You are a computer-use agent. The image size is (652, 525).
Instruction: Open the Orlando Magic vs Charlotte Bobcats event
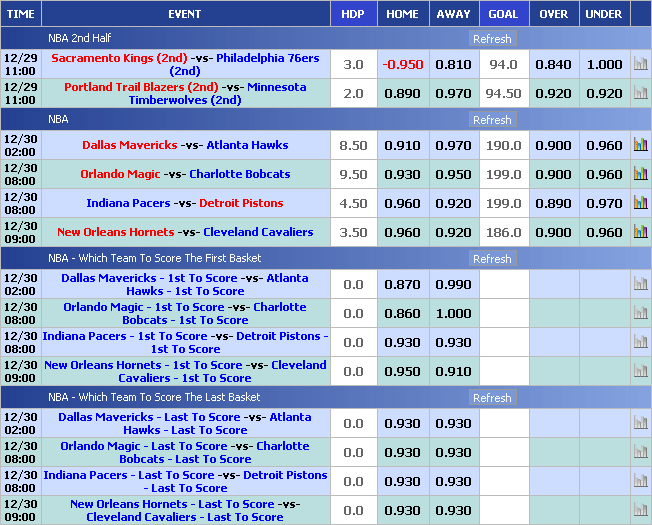(x=185, y=174)
